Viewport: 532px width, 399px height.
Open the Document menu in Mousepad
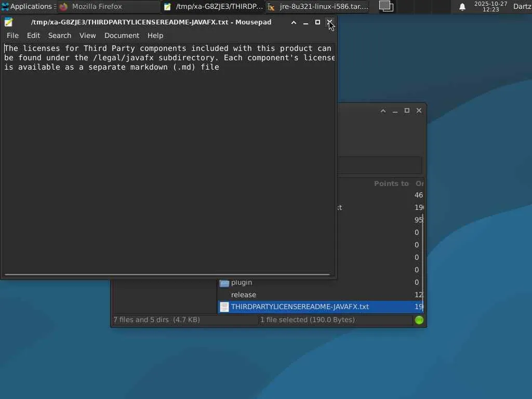[122, 35]
